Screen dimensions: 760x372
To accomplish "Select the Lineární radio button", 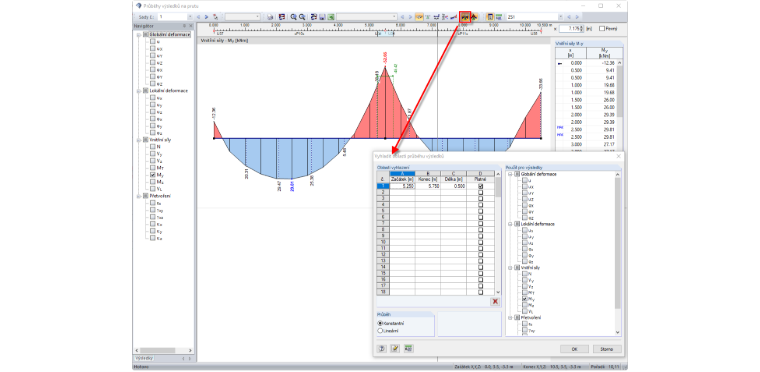I will tap(380, 331).
